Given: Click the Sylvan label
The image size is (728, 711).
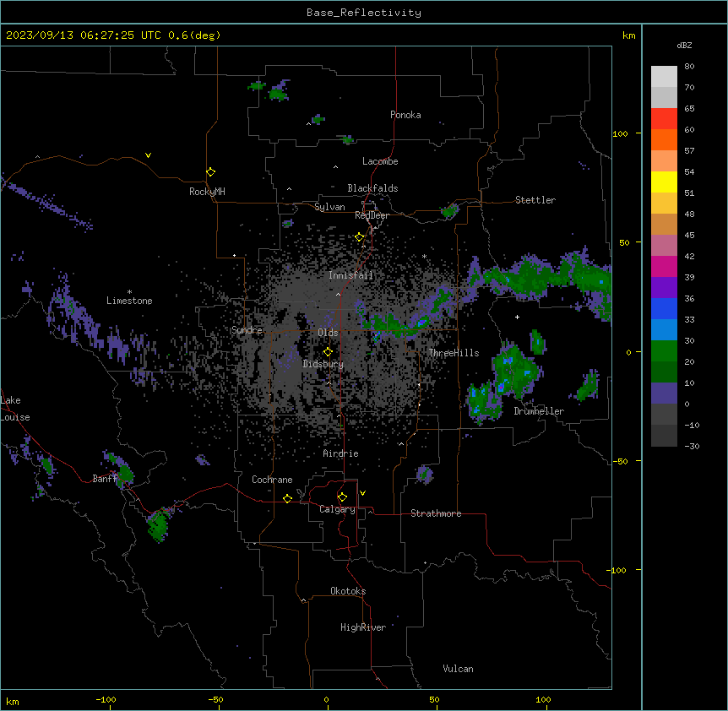Looking at the screenshot, I should [x=329, y=207].
